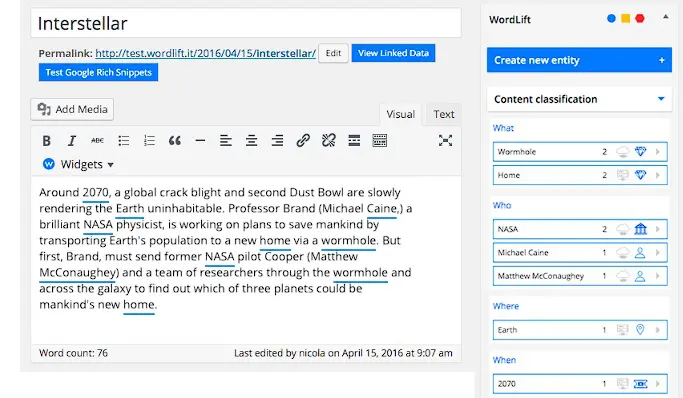The image size is (683, 398).
Task: Toggle bold formatting in editor toolbar
Action: click(46, 141)
